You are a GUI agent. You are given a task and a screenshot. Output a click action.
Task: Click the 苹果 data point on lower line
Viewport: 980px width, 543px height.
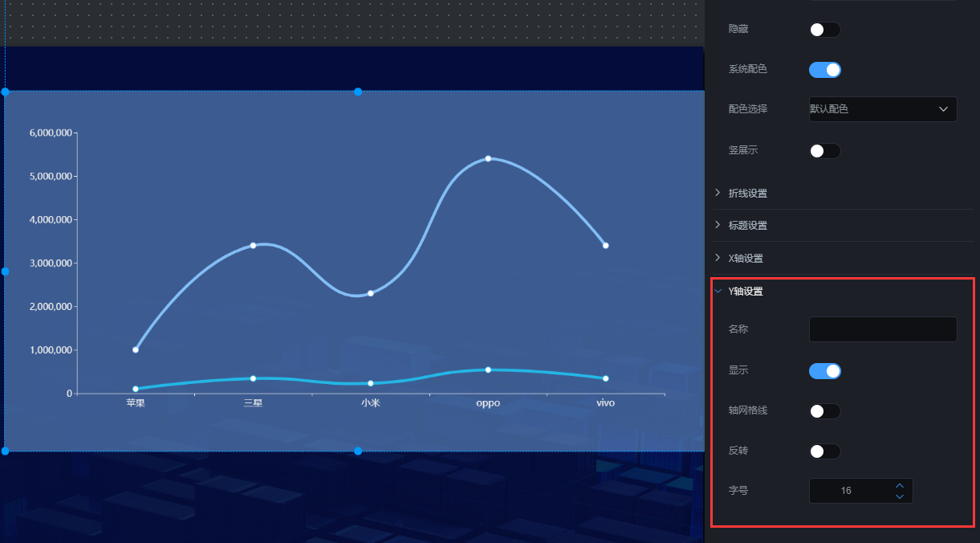[136, 389]
